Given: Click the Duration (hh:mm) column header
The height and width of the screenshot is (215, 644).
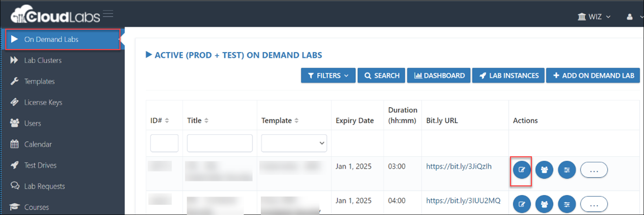Looking at the screenshot, I should click(402, 115).
